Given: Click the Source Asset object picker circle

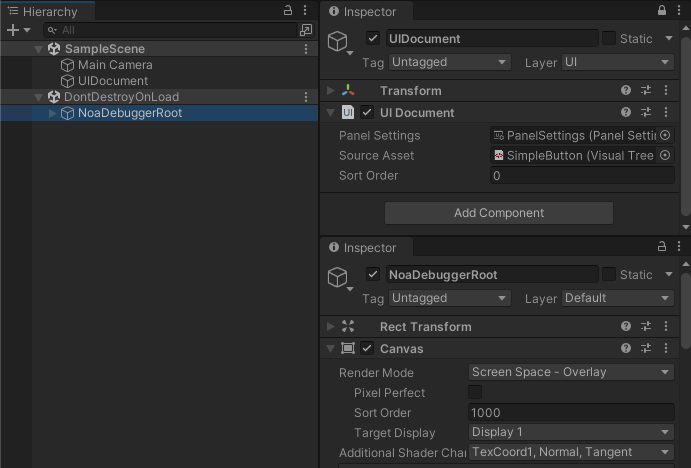Looking at the screenshot, I should tap(665, 155).
